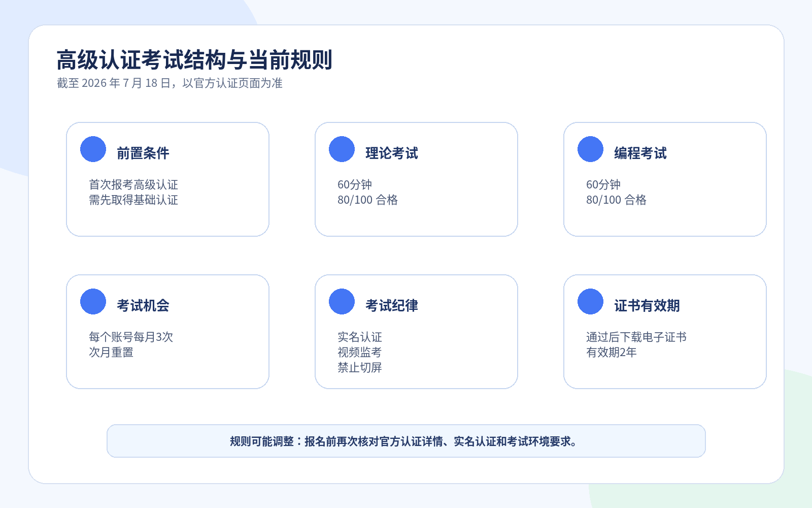
Task: Click 60分钟 in the 理论考试 card
Action: pyautogui.click(x=355, y=184)
